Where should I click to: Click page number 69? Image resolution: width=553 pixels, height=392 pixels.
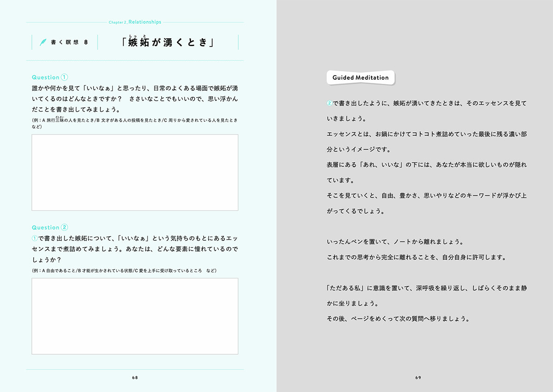coord(418,377)
